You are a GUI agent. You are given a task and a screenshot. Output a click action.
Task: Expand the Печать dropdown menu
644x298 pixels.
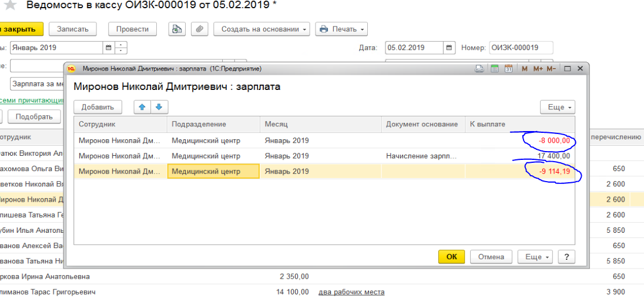pyautogui.click(x=341, y=29)
